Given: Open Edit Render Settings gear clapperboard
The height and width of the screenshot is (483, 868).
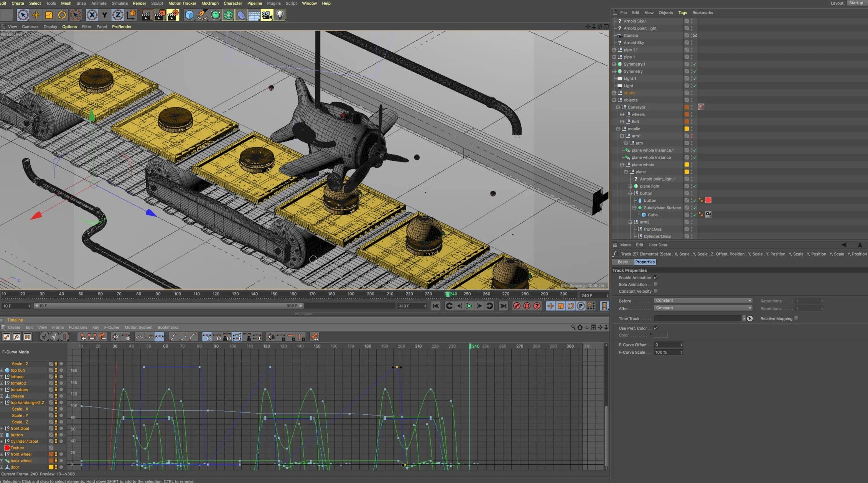Looking at the screenshot, I should pyautogui.click(x=173, y=15).
